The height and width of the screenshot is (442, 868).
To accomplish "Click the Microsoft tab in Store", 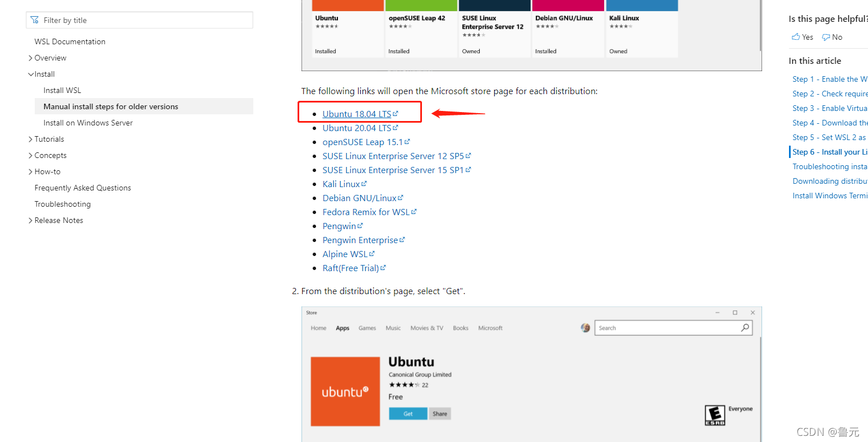I will point(490,328).
